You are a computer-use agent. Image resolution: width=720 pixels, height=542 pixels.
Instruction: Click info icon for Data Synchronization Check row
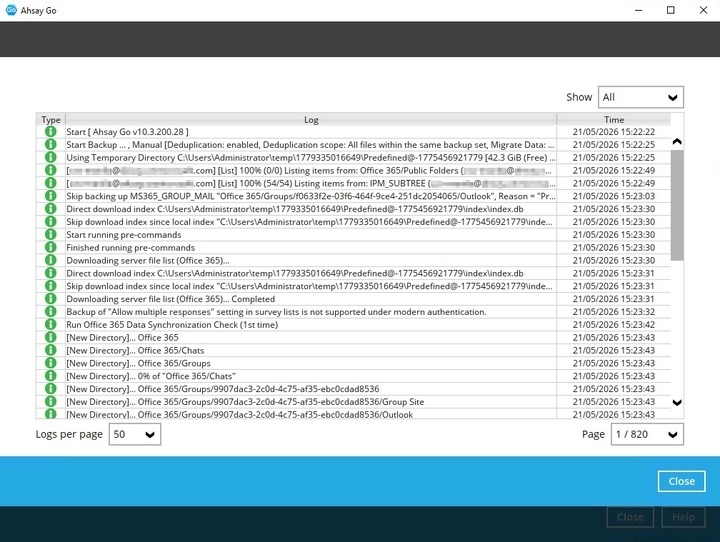click(51, 325)
